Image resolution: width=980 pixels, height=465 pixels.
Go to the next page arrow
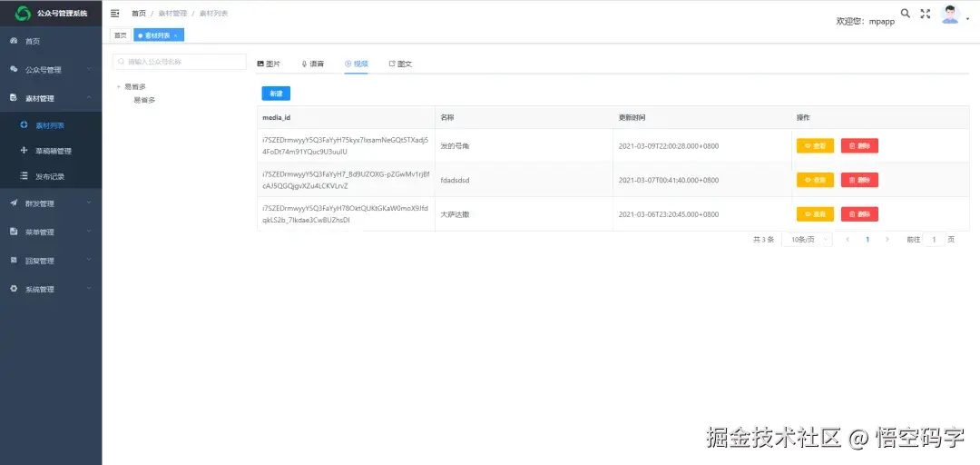coord(887,239)
